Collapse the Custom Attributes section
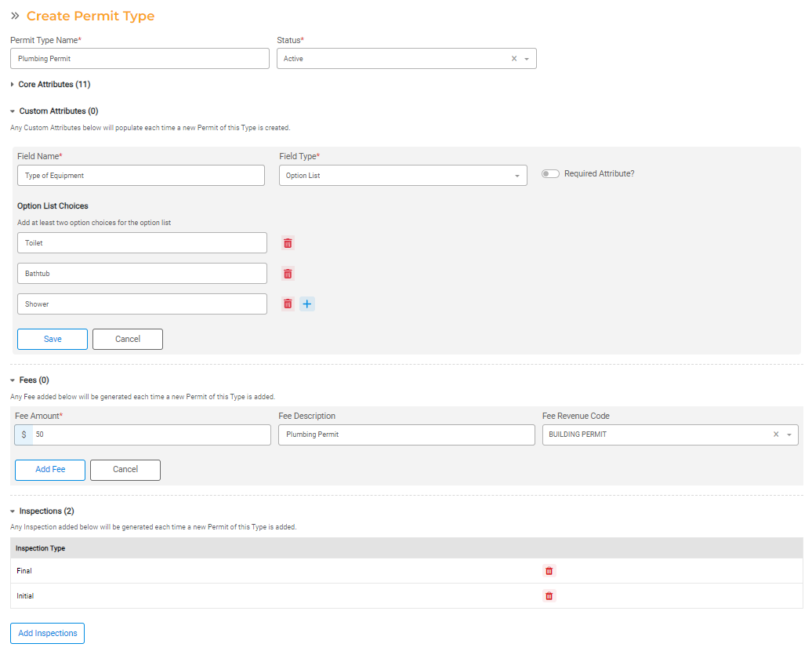 click(x=13, y=111)
